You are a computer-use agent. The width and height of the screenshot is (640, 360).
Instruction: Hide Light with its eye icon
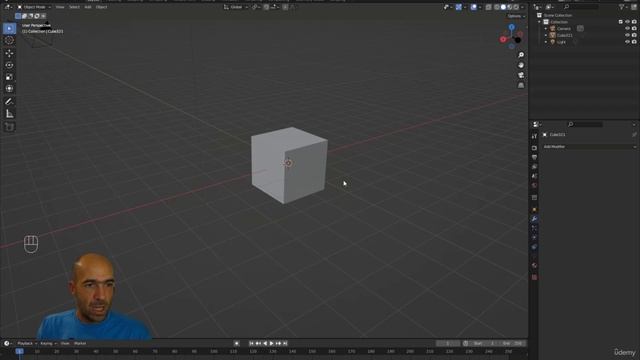coord(627,42)
